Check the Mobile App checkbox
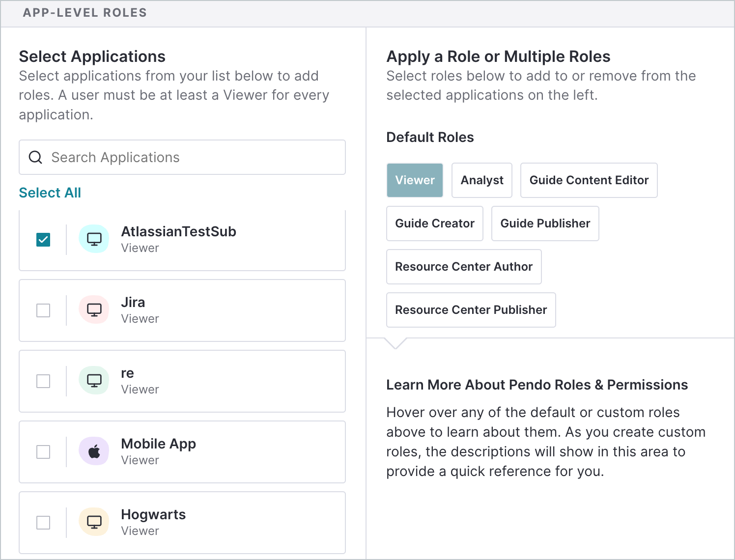The width and height of the screenshot is (735, 560). [43, 452]
